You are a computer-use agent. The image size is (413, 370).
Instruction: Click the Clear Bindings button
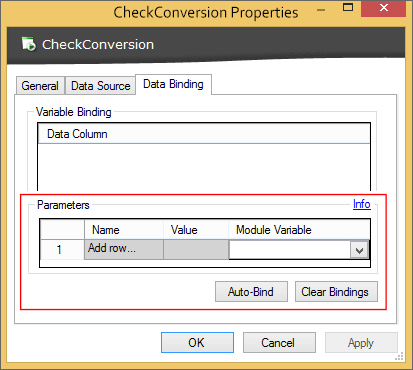point(336,292)
